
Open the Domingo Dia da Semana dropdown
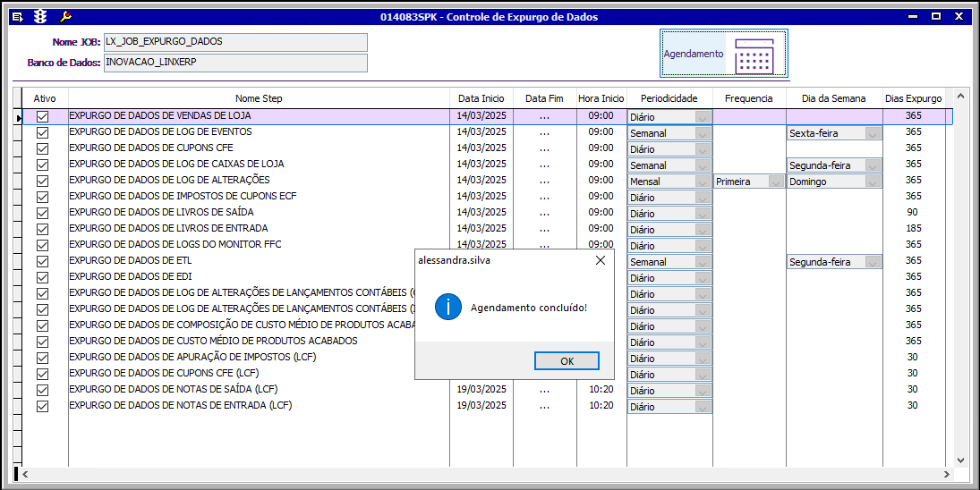tap(873, 182)
